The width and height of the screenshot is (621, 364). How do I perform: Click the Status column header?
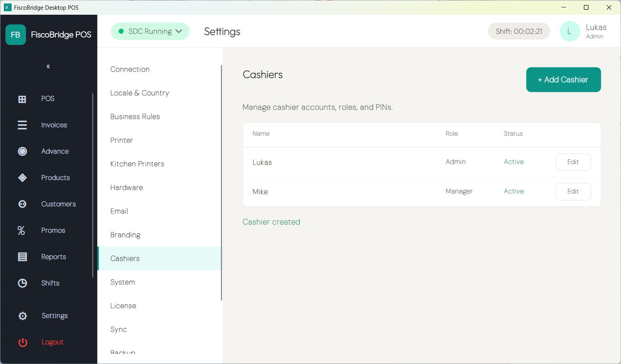tap(513, 134)
